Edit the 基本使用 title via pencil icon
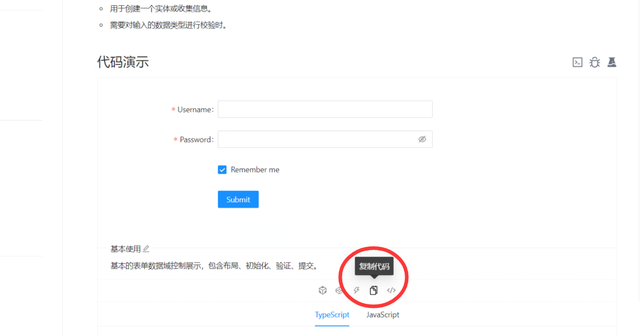Screen dimensions: 644x336 tap(146, 249)
